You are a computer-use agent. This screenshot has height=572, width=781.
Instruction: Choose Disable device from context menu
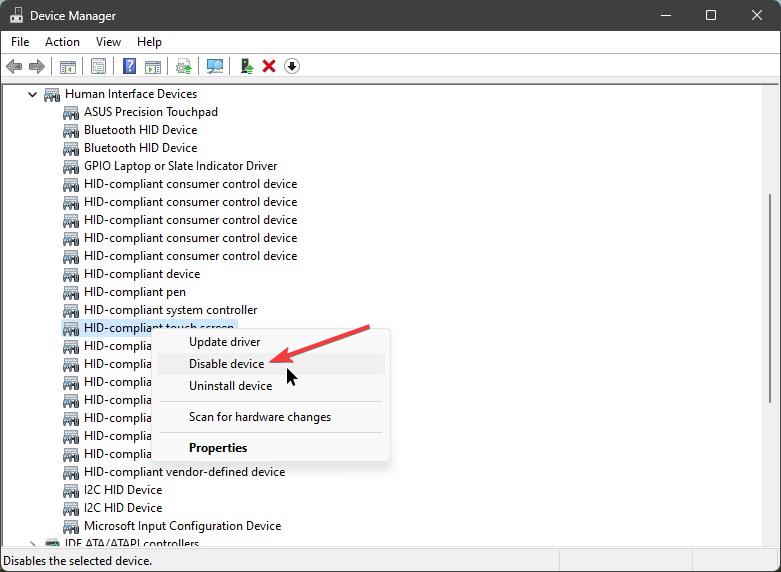227,364
